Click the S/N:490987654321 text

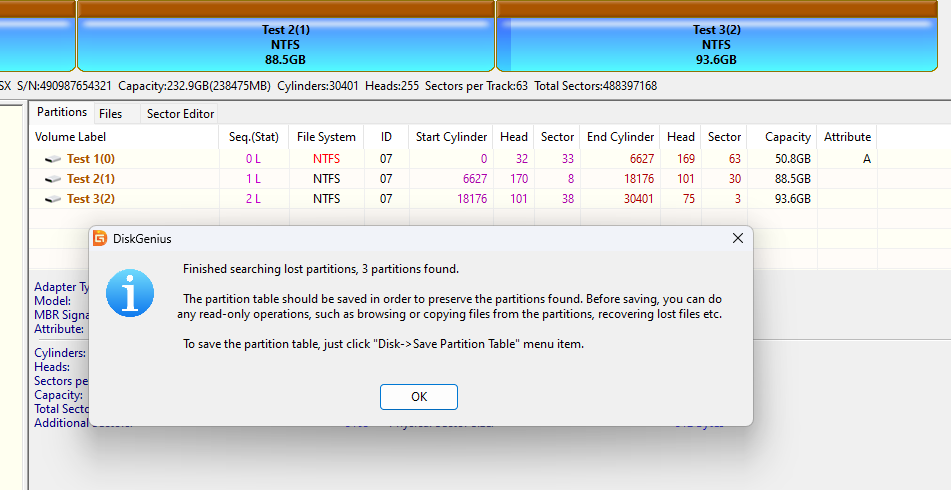point(64,86)
